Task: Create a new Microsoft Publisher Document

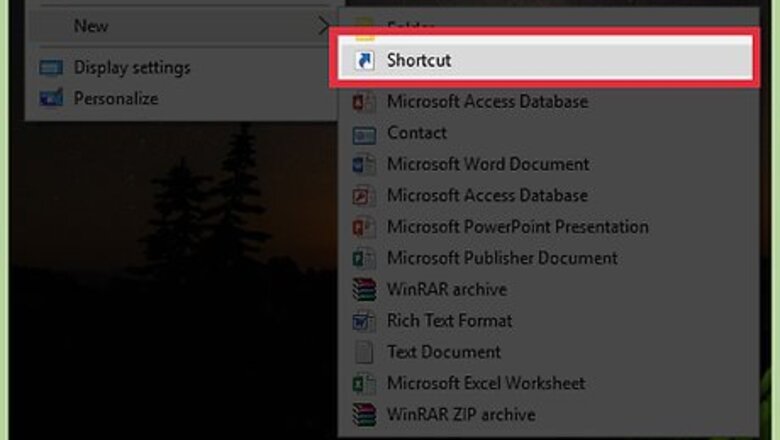Action: (549, 258)
